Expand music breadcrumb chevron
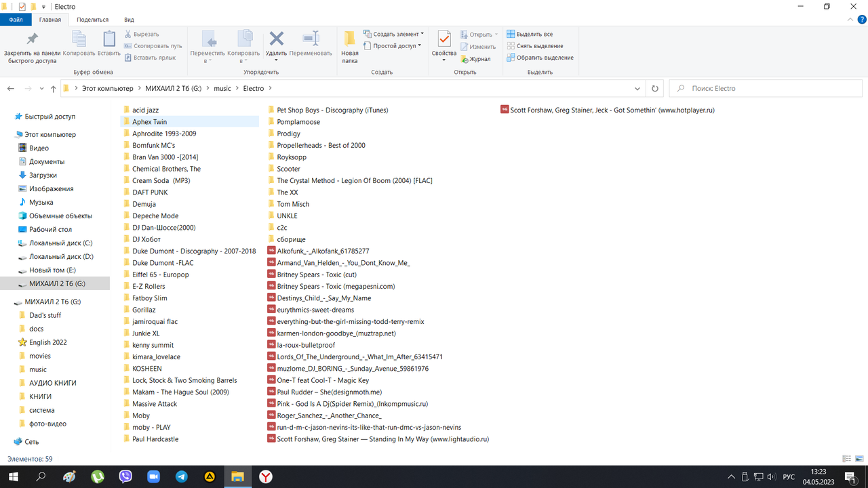 (237, 89)
